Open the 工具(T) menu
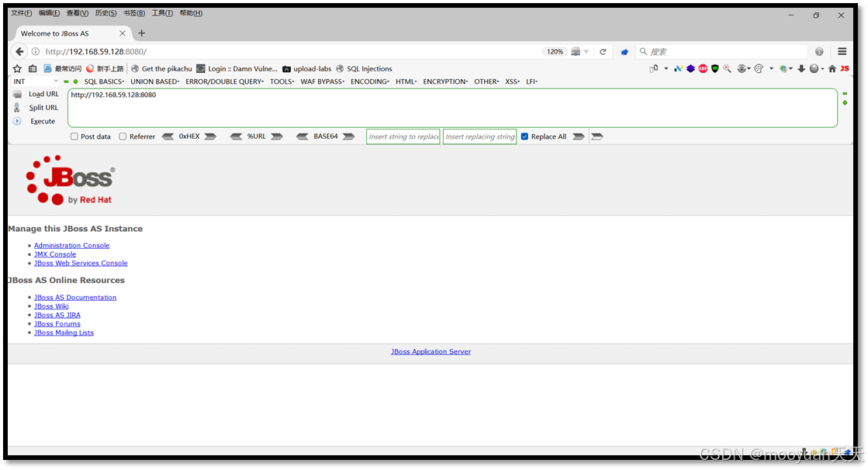Viewport: 868px width, 470px height. pyautogui.click(x=162, y=13)
